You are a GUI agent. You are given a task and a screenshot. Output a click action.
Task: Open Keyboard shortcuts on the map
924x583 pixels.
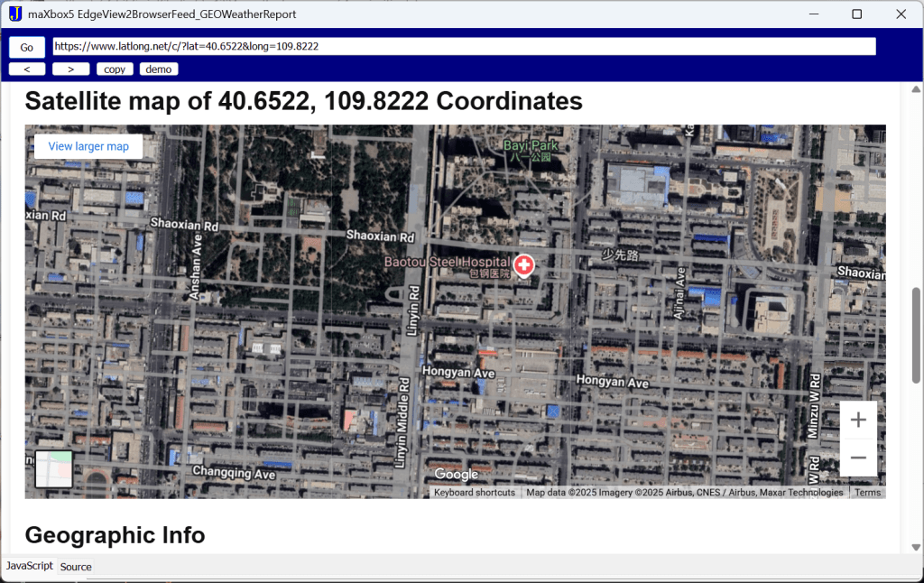[475, 493]
